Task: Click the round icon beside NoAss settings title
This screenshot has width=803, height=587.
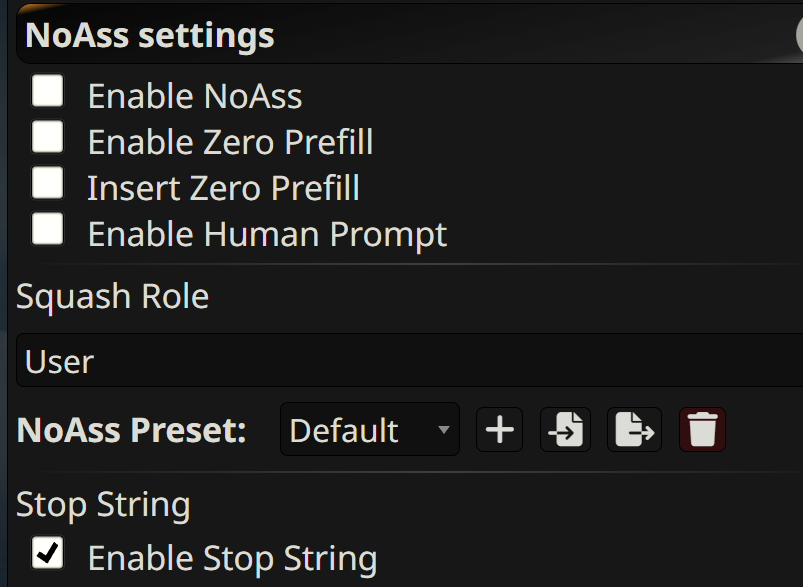Action: click(x=799, y=35)
